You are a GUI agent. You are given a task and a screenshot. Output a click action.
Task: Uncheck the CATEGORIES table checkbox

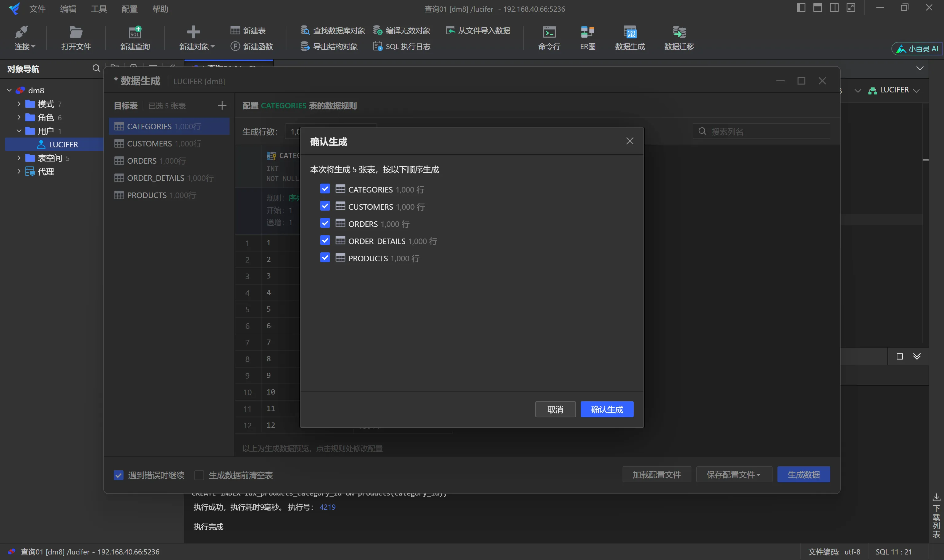pyautogui.click(x=325, y=189)
